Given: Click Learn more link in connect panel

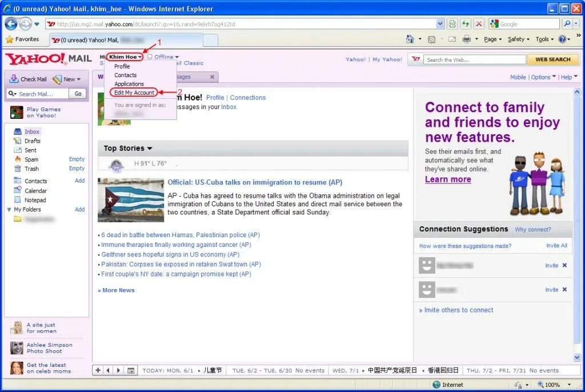Looking at the screenshot, I should [448, 179].
